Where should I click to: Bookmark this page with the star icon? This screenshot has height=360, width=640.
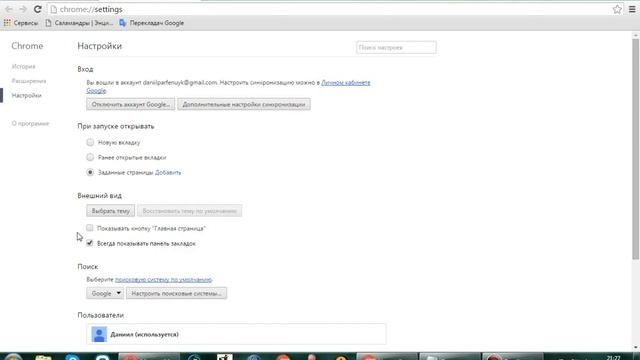(x=617, y=9)
